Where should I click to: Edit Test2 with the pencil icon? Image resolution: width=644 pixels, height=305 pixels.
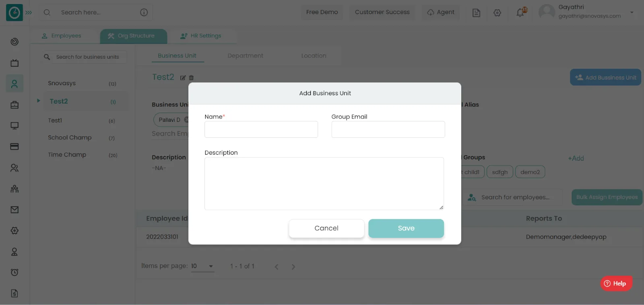click(183, 78)
